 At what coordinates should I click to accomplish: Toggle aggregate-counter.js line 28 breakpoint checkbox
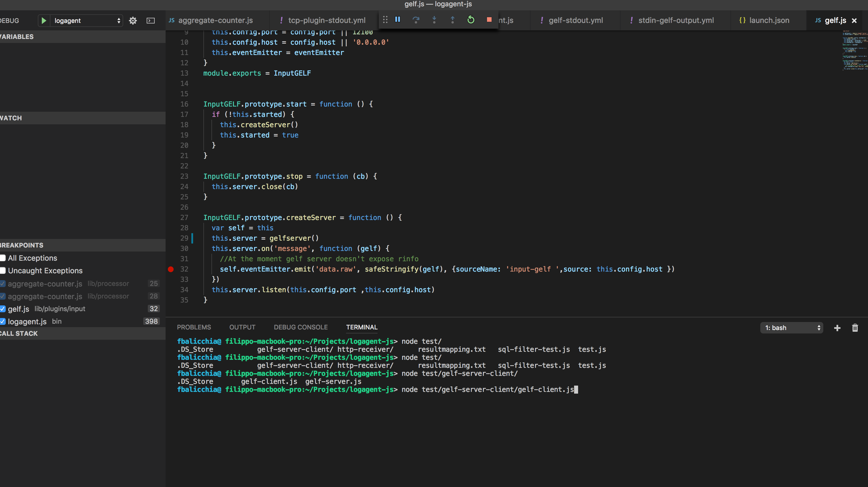point(3,296)
